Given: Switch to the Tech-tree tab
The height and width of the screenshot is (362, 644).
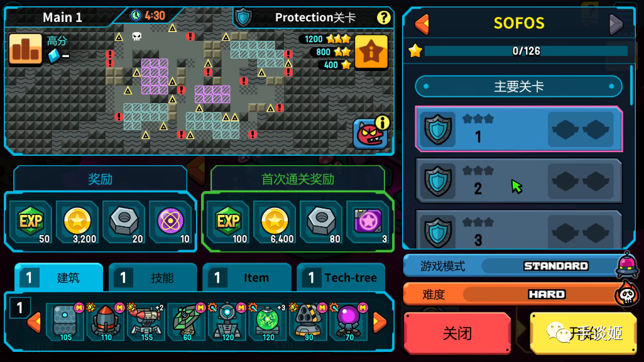Looking at the screenshot, I should (x=341, y=278).
